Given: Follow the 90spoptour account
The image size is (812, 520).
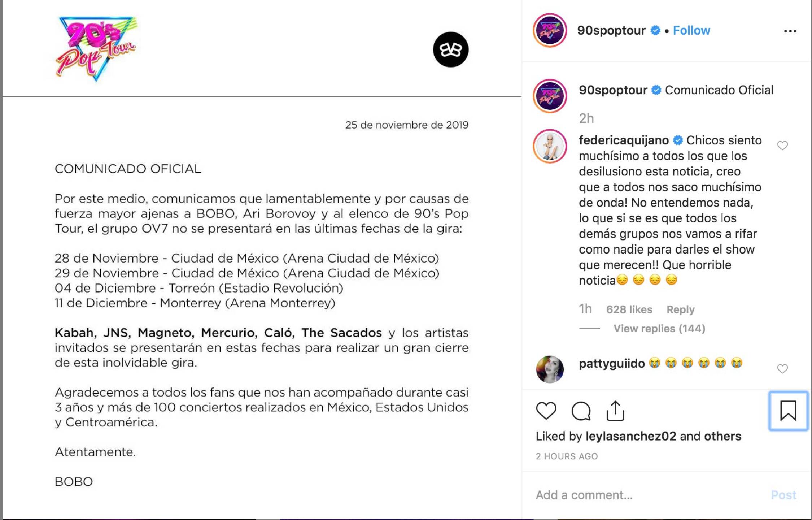Looking at the screenshot, I should (690, 30).
